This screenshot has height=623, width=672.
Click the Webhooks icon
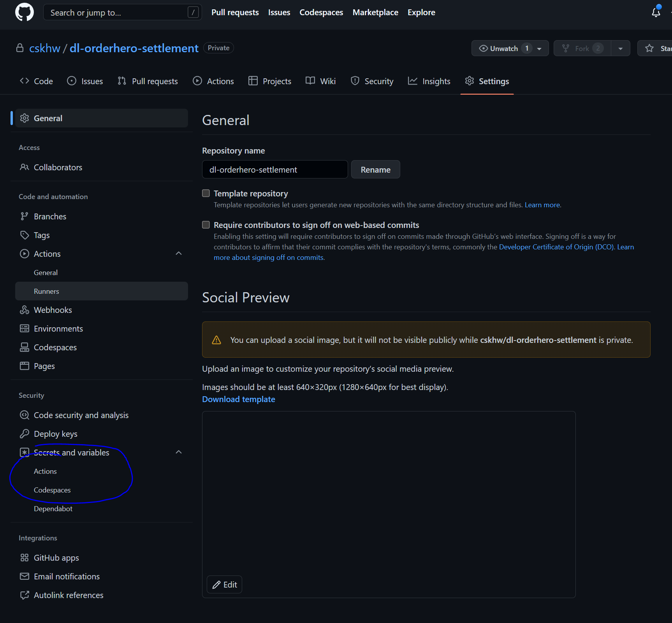coord(25,310)
